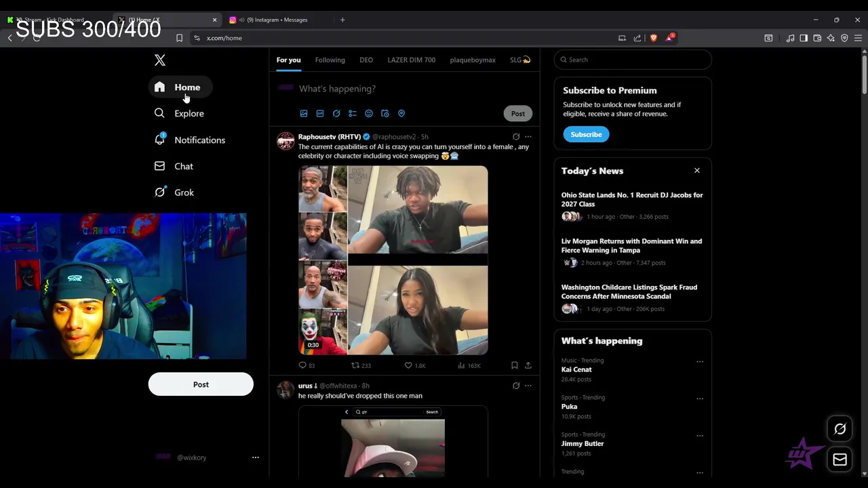Open Brave VPN shield icon
Viewport: 868px width, 488px height.
click(844, 38)
